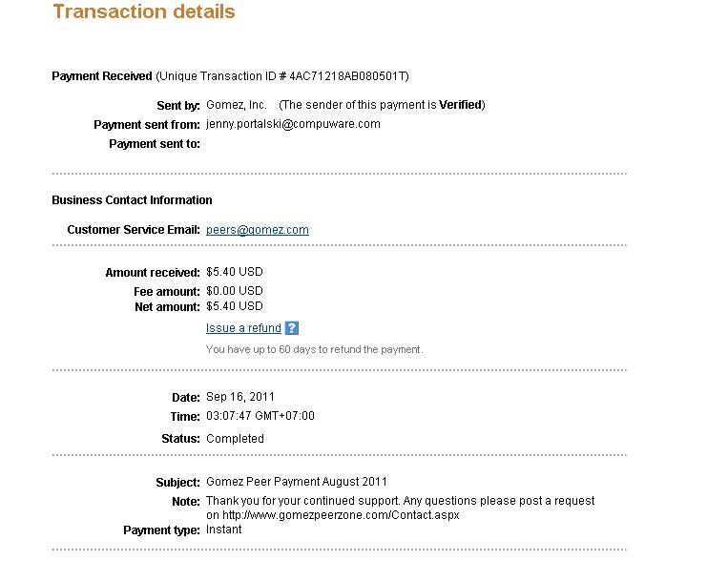Click the 60 days refund notice text
This screenshot has height=561, width=728.
[x=314, y=349]
